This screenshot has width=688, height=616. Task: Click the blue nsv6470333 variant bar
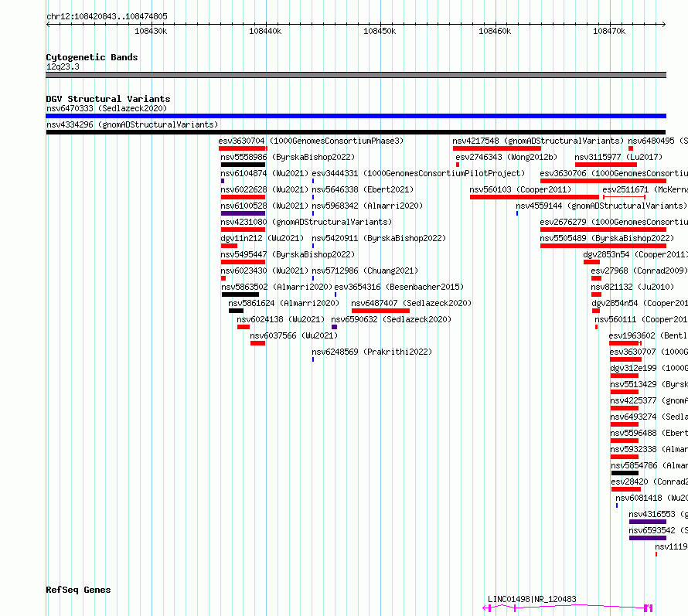[x=356, y=116]
